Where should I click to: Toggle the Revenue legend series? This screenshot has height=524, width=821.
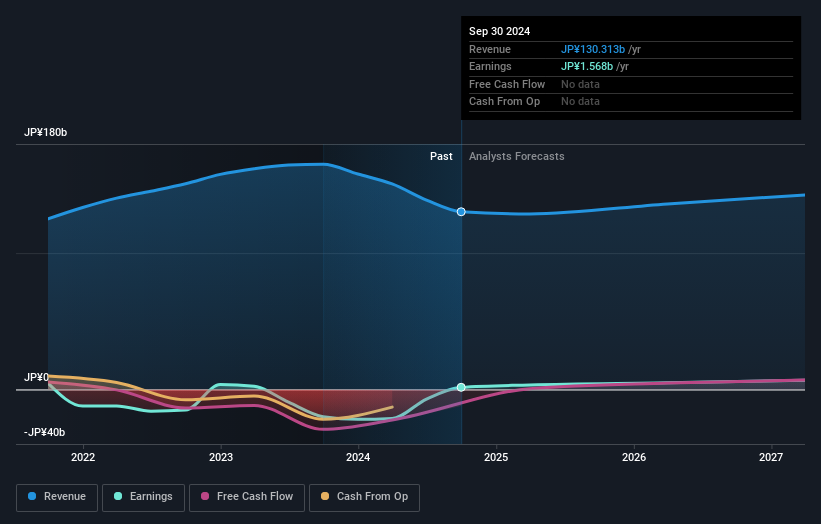57,497
